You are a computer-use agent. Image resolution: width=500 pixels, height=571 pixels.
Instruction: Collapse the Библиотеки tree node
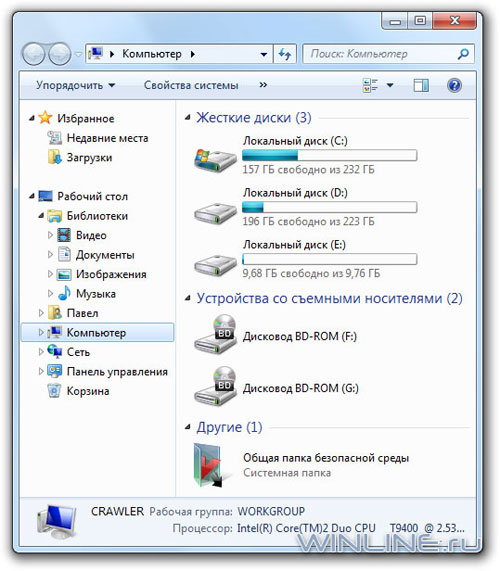[x=41, y=216]
